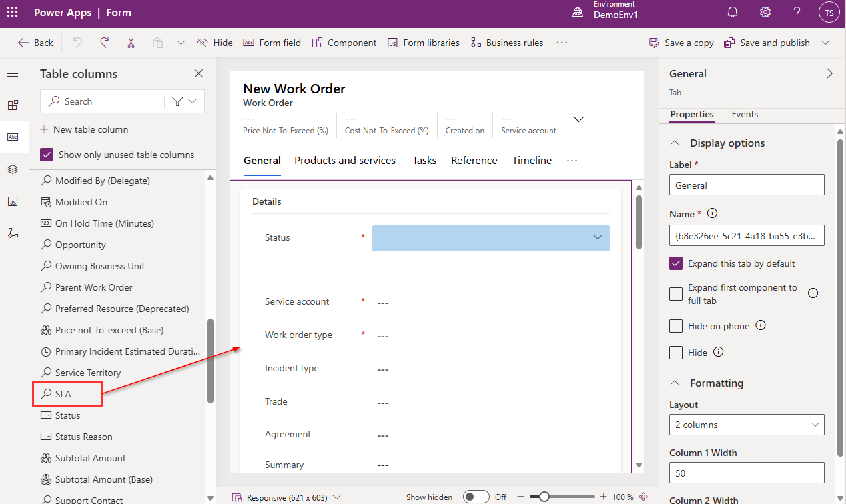Toggle Show hidden switch
The width and height of the screenshot is (846, 504).
tap(476, 497)
